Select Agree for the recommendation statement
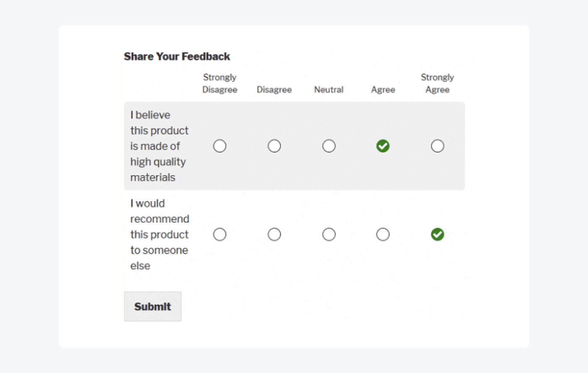Screen dimensions: 588x373 [383, 234]
